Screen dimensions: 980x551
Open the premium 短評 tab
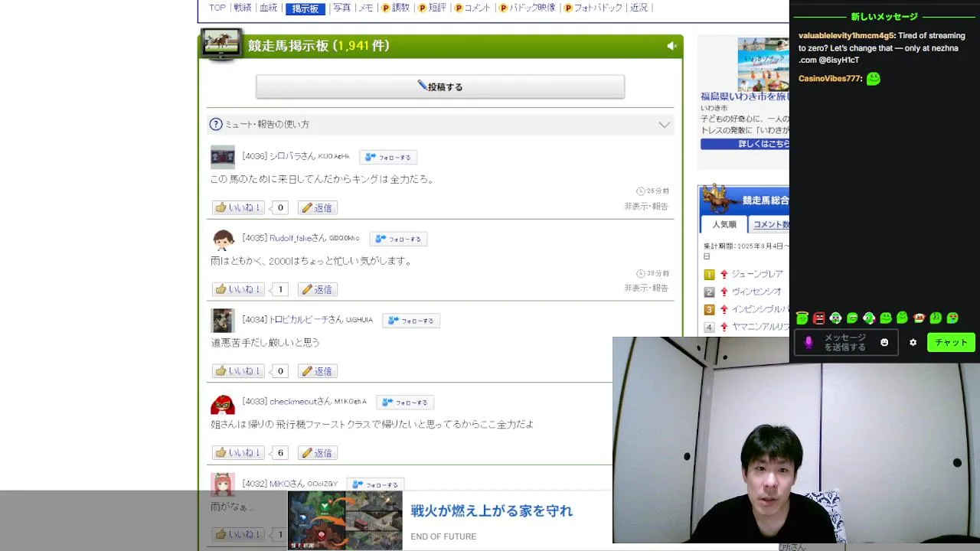[x=432, y=8]
